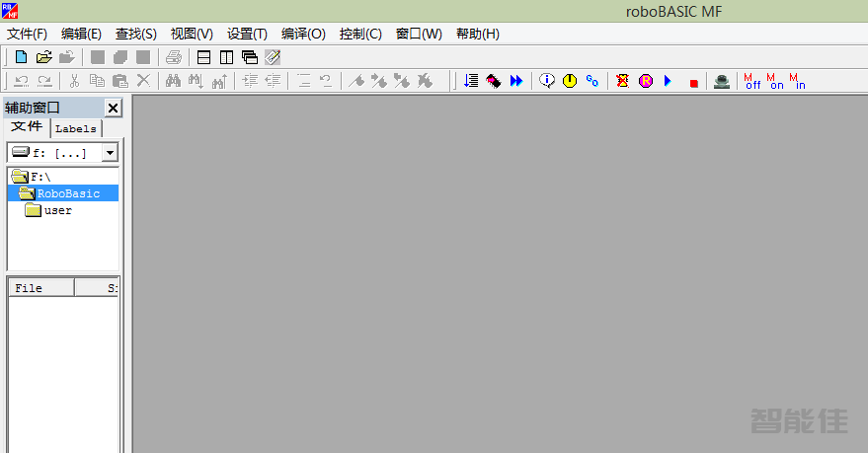Click the controller info speech bubble icon
Image resolution: width=868 pixels, height=453 pixels.
547,81
